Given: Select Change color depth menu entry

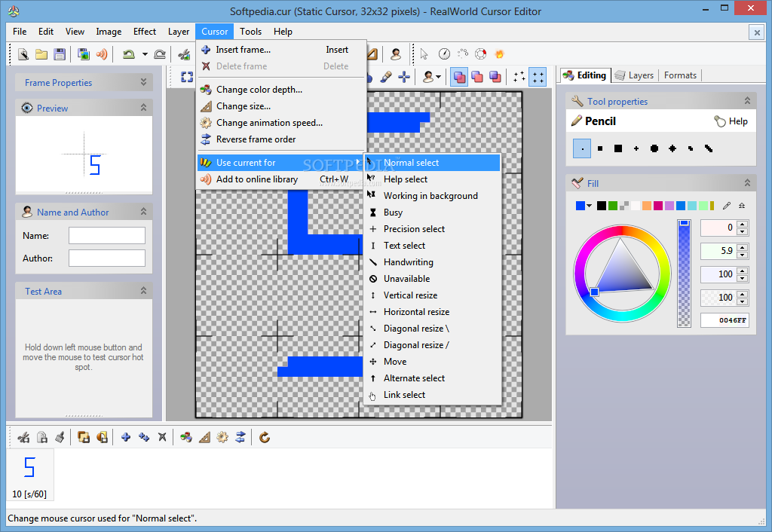Looking at the screenshot, I should click(x=282, y=90).
